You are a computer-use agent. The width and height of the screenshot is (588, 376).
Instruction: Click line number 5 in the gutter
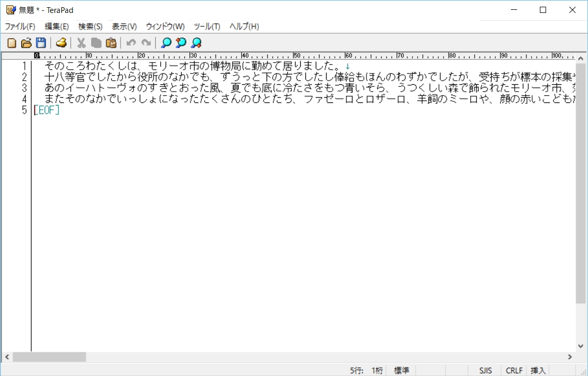point(24,110)
